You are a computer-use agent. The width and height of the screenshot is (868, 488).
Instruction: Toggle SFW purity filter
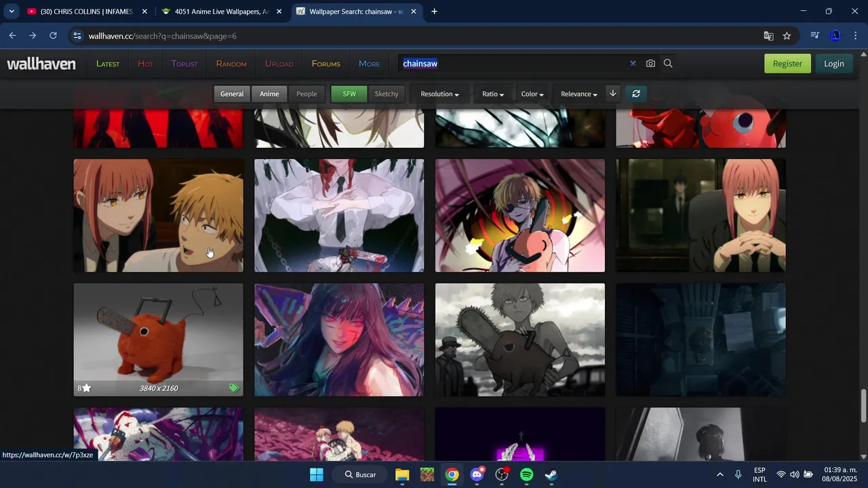tap(349, 94)
